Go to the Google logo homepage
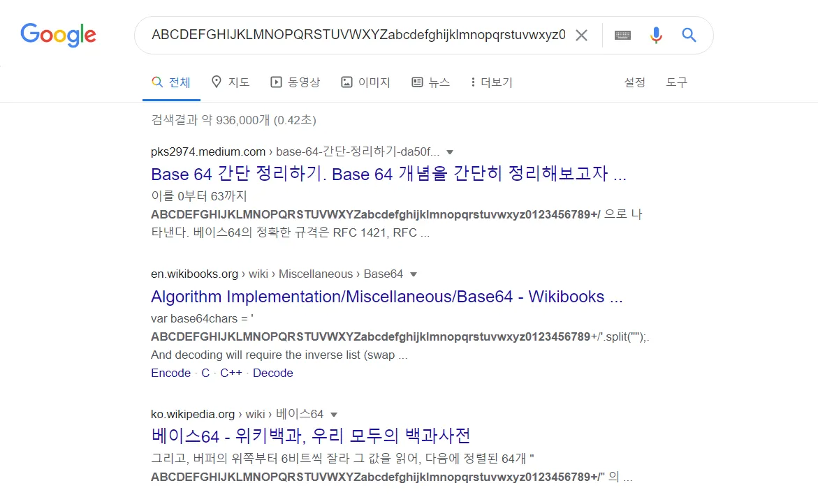The height and width of the screenshot is (504, 818). (x=58, y=35)
